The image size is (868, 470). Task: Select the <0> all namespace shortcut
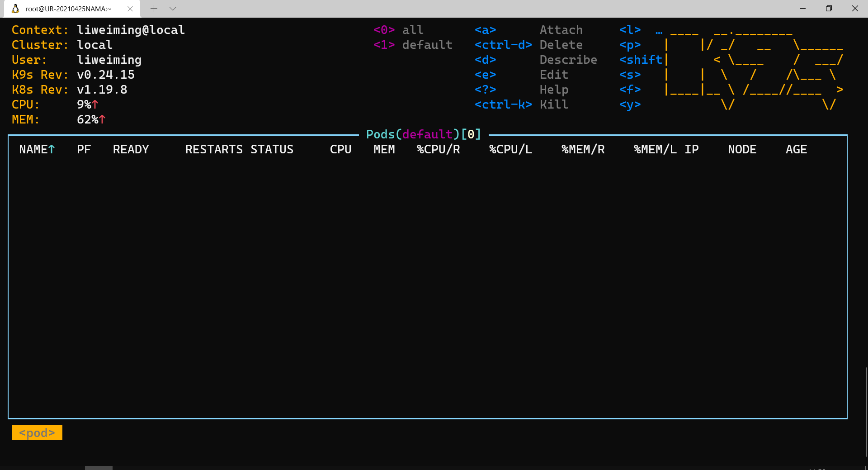398,30
